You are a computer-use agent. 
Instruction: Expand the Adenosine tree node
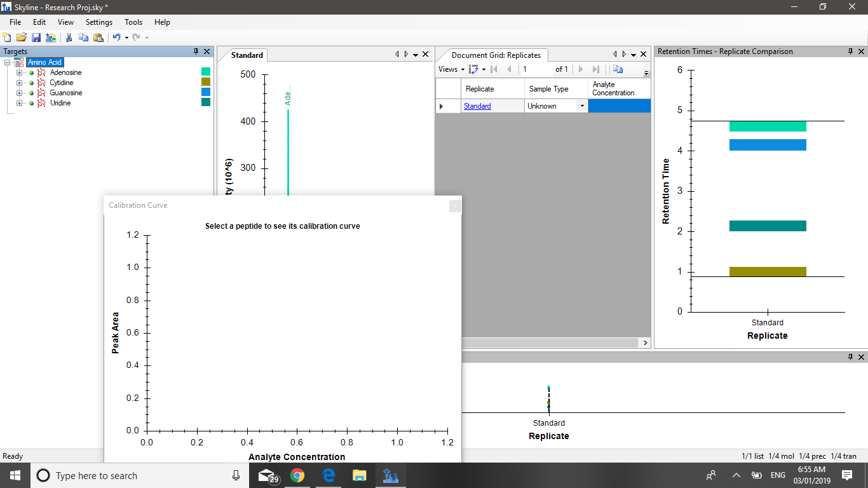point(20,72)
